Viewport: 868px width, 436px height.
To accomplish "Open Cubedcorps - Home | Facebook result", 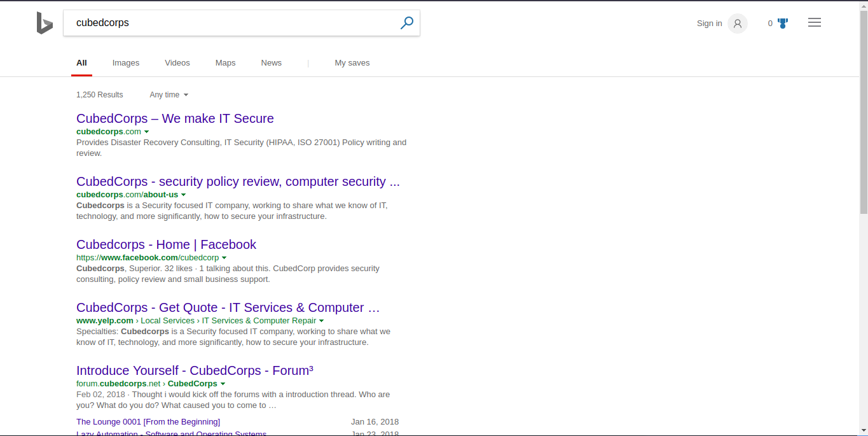I will tap(166, 244).
